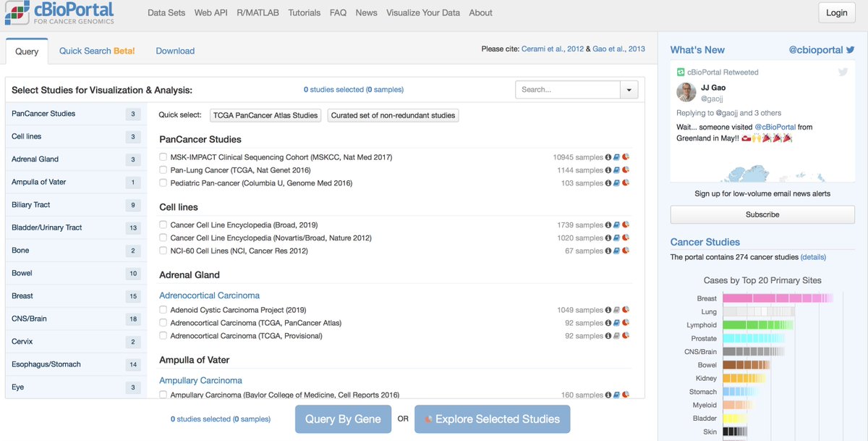View pie chart icon for NCI-60 Cell Lines
The height and width of the screenshot is (441, 868).
click(x=626, y=251)
